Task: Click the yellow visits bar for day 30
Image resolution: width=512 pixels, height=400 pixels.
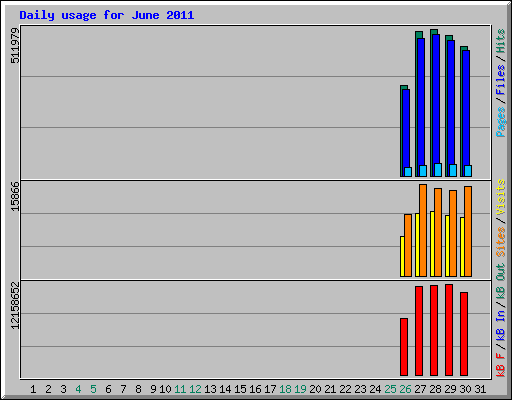Action: click(x=462, y=247)
